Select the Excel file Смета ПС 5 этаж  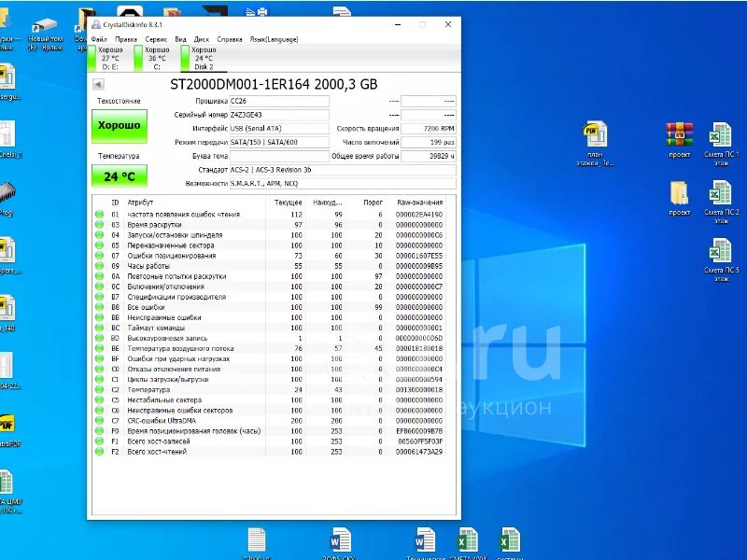[721, 260]
